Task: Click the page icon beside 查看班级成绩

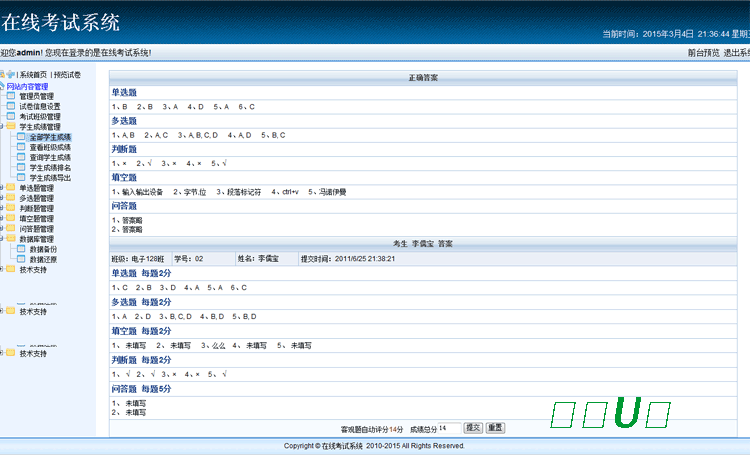Action: (21, 146)
